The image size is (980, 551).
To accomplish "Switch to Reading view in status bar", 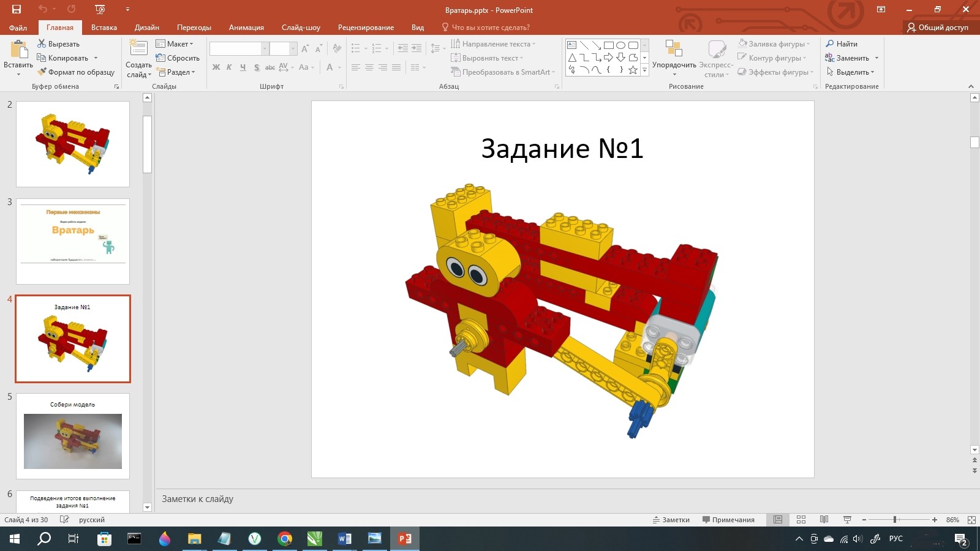I will click(x=824, y=520).
